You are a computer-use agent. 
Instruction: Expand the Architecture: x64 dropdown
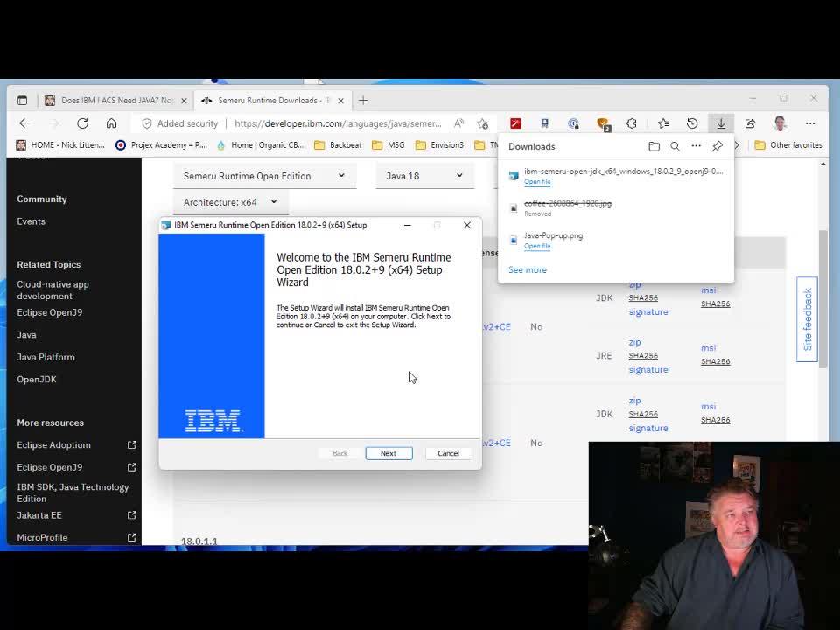click(230, 202)
